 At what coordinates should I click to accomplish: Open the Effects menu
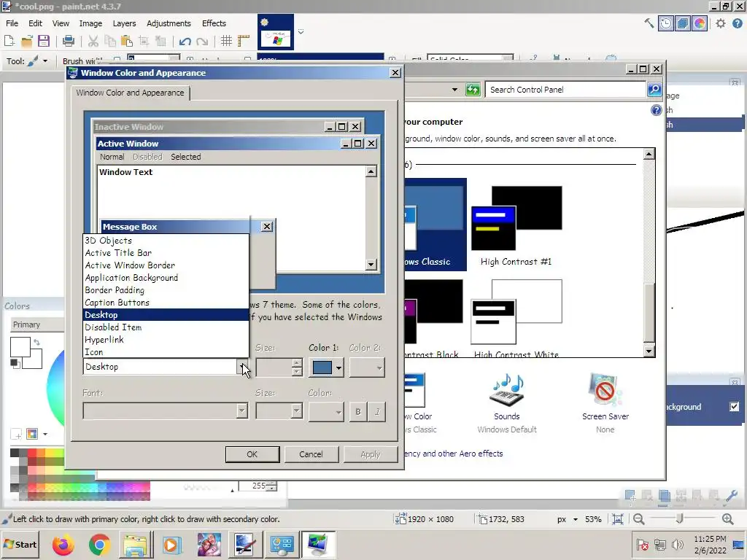click(x=214, y=23)
